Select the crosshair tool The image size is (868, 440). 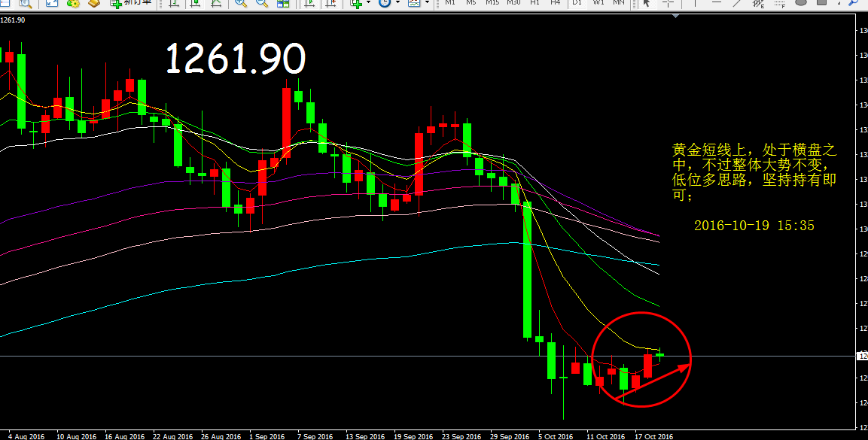(x=668, y=3)
